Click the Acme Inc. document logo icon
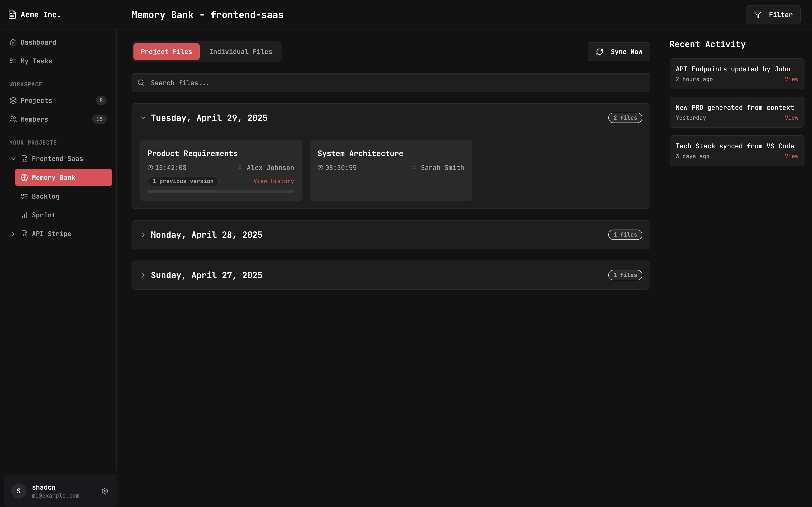 click(x=12, y=15)
